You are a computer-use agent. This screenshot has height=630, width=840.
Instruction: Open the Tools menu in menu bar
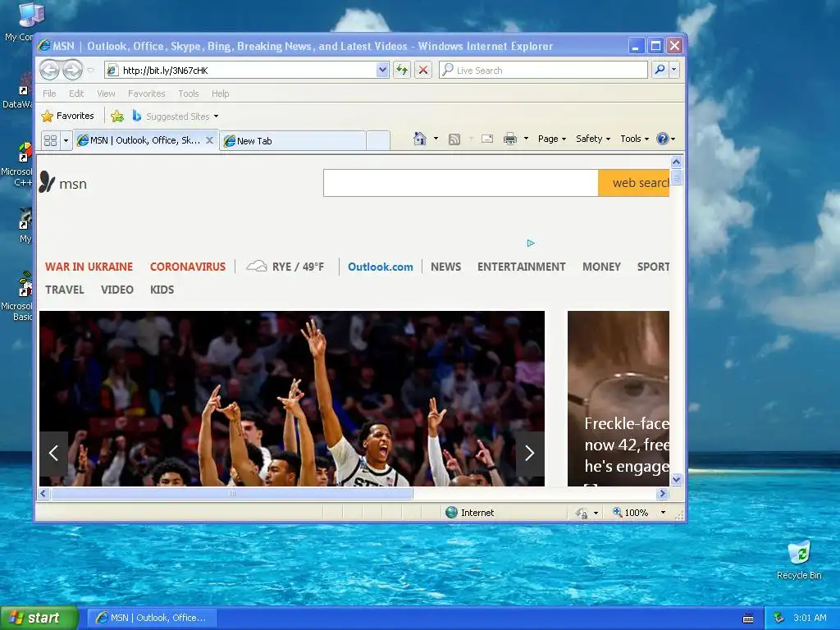[189, 94]
